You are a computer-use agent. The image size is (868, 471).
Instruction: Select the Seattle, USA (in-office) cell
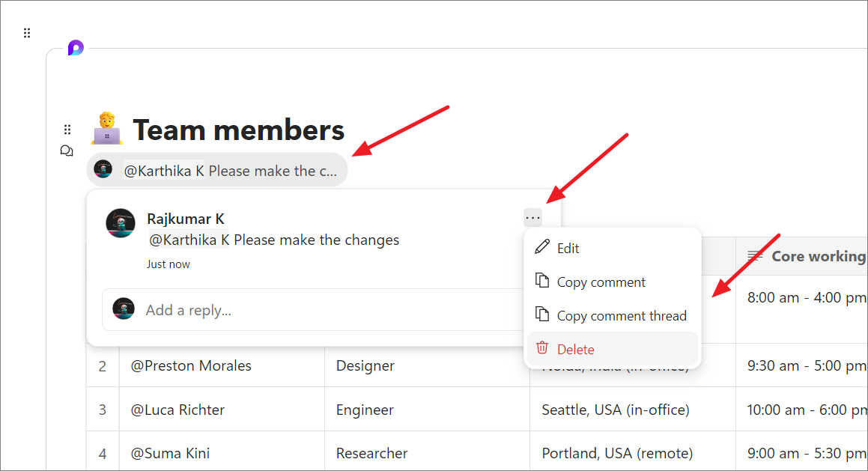615,410
